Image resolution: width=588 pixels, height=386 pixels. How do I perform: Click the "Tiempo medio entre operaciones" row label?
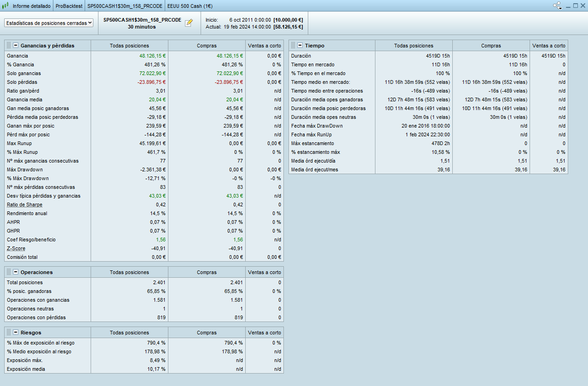coord(327,91)
